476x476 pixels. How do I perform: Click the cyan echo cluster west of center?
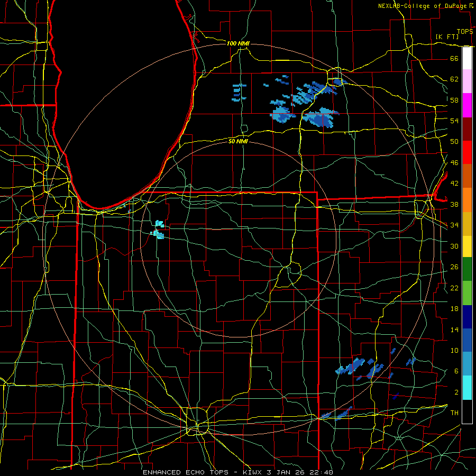(x=158, y=230)
